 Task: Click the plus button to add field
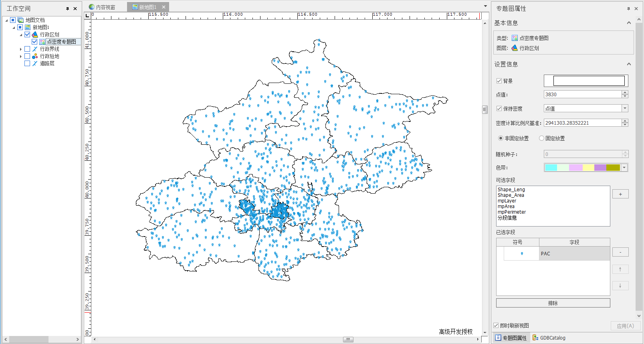pos(620,194)
